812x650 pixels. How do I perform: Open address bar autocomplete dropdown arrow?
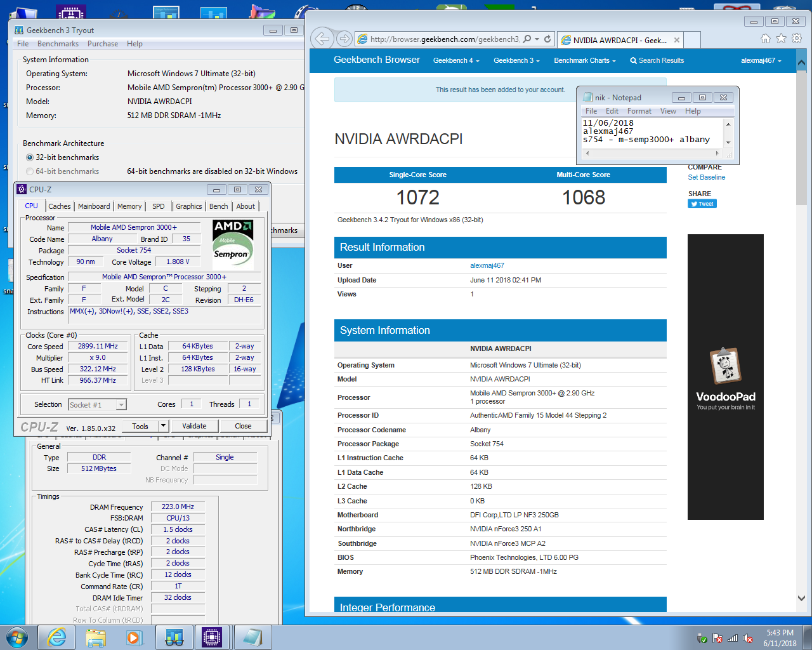(537, 39)
